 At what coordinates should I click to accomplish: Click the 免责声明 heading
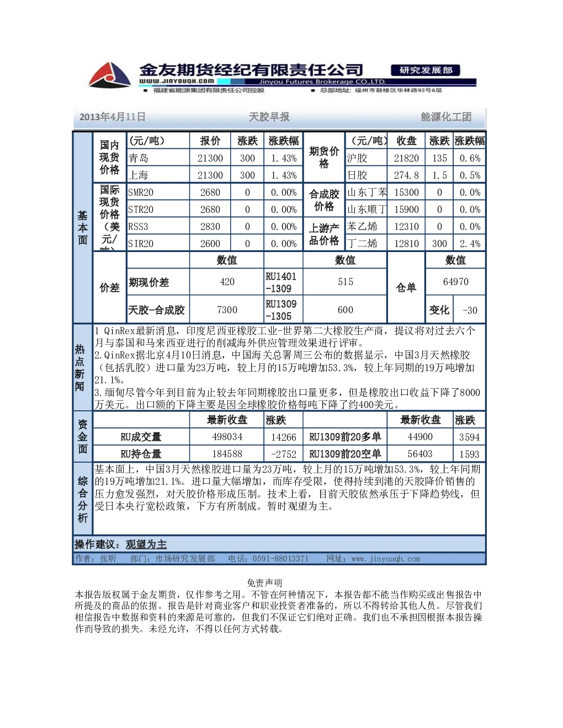click(264, 583)
